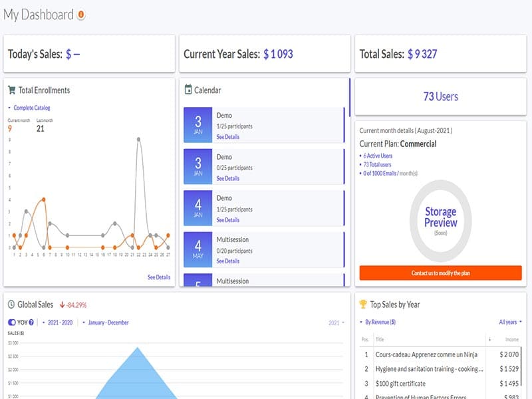Click the trophy icon in Top Sales by Year

pos(362,305)
